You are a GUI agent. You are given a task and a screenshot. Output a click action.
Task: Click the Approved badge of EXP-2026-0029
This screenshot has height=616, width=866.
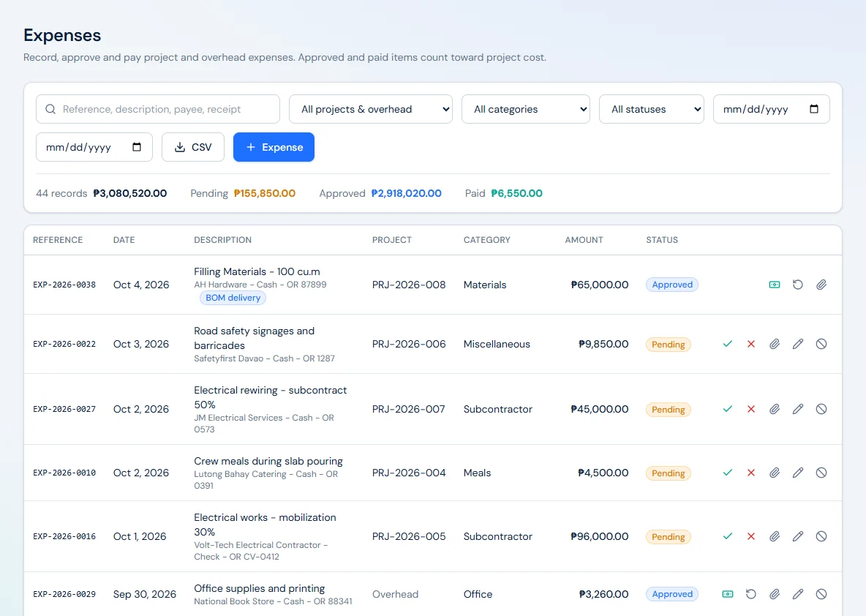coord(672,594)
